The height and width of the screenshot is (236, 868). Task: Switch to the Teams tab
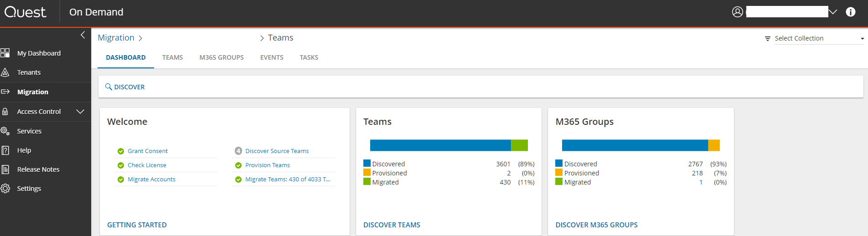(172, 57)
